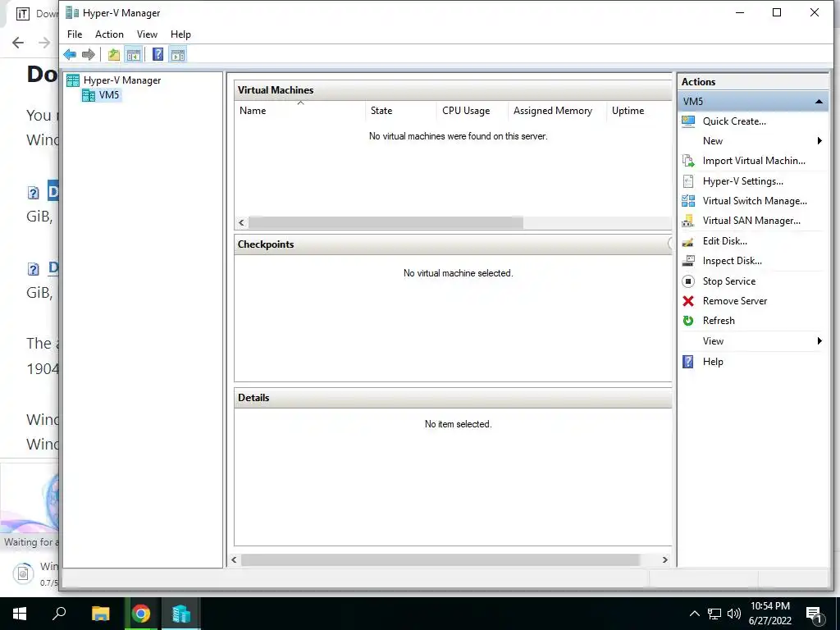Click the volume speaker tray icon

[734, 614]
